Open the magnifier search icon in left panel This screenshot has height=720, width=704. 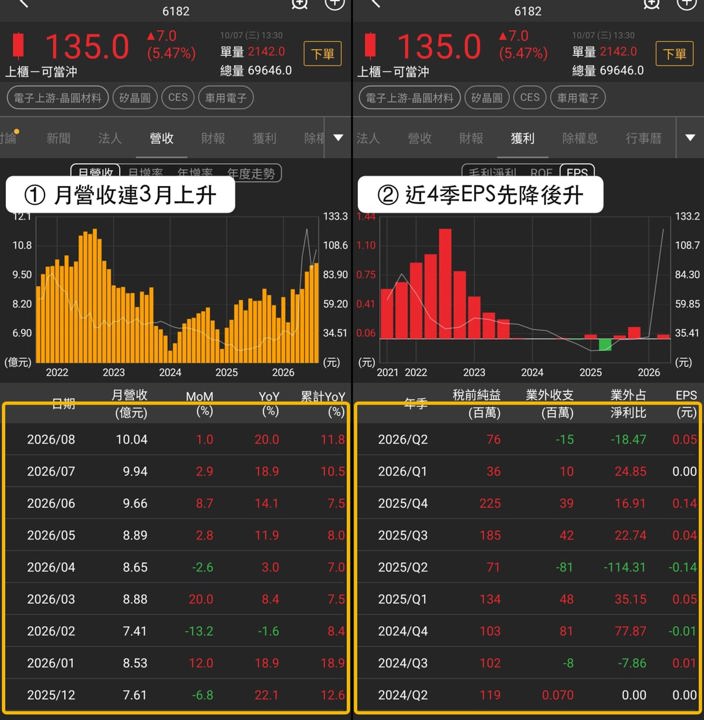click(x=299, y=4)
